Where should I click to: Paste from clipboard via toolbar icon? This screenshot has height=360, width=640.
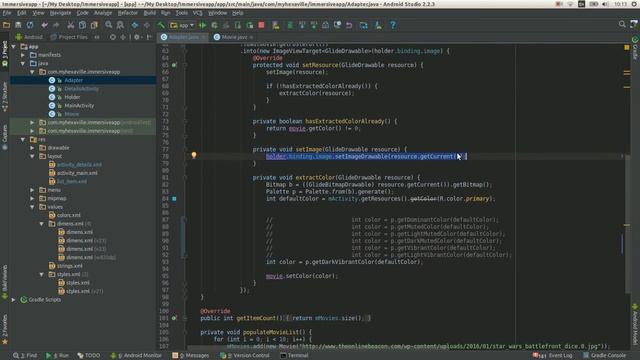click(94, 25)
